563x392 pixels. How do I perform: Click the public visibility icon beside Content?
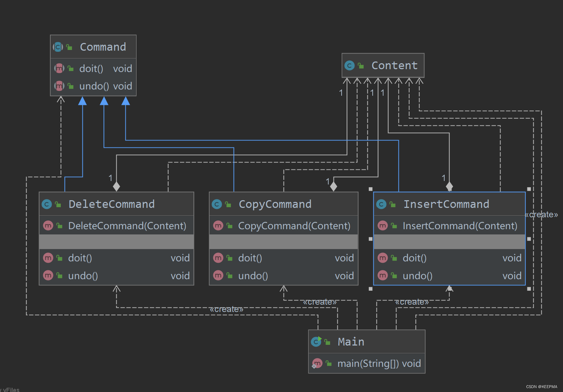[361, 66]
